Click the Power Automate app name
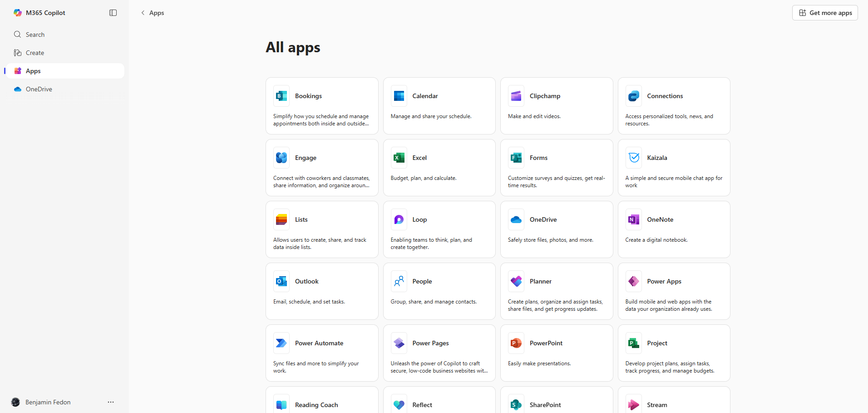Viewport: 868px width, 413px height. (x=319, y=343)
